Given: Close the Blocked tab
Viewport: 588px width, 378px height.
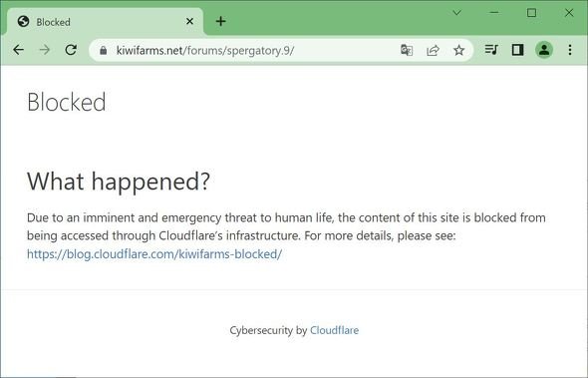Looking at the screenshot, I should [189, 21].
